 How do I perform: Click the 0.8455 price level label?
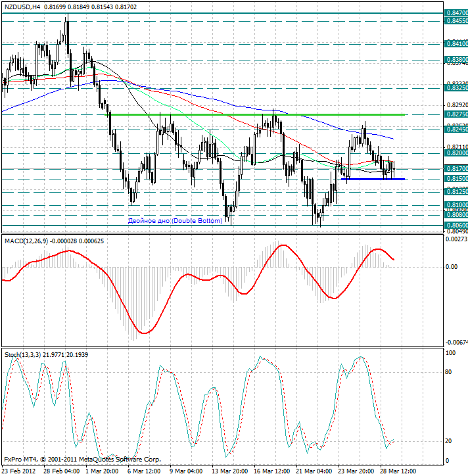(x=456, y=20)
